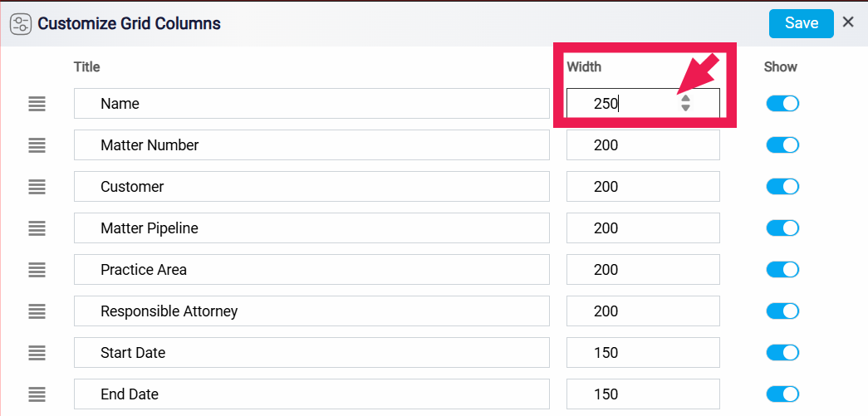Image resolution: width=868 pixels, height=416 pixels.
Task: Close the Customize Grid Columns dialog
Action: [848, 22]
